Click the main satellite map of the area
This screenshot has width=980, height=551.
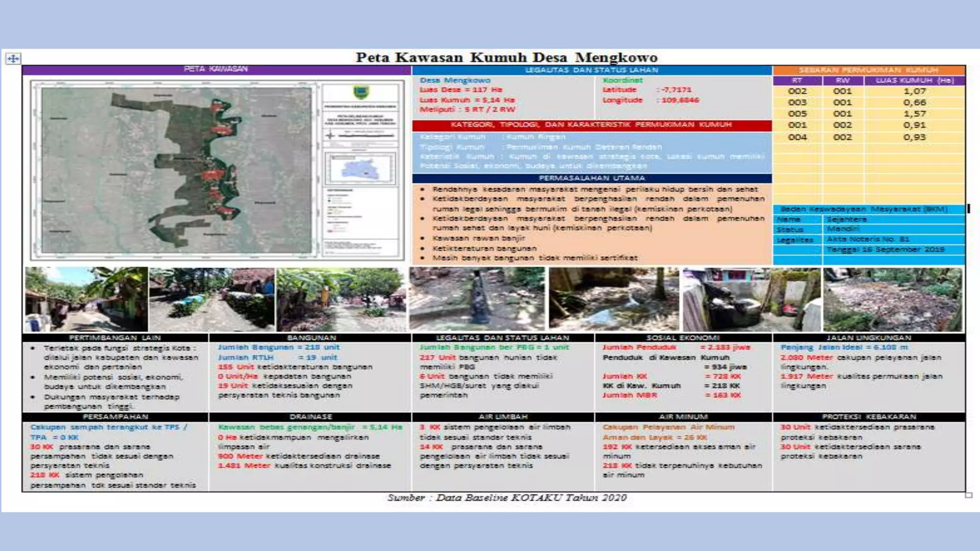pyautogui.click(x=176, y=170)
